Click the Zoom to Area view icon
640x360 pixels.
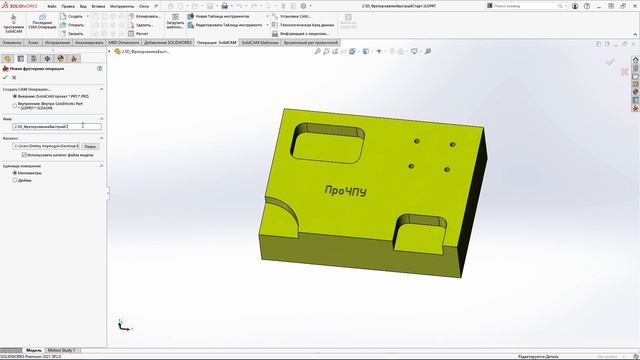tap(326, 51)
